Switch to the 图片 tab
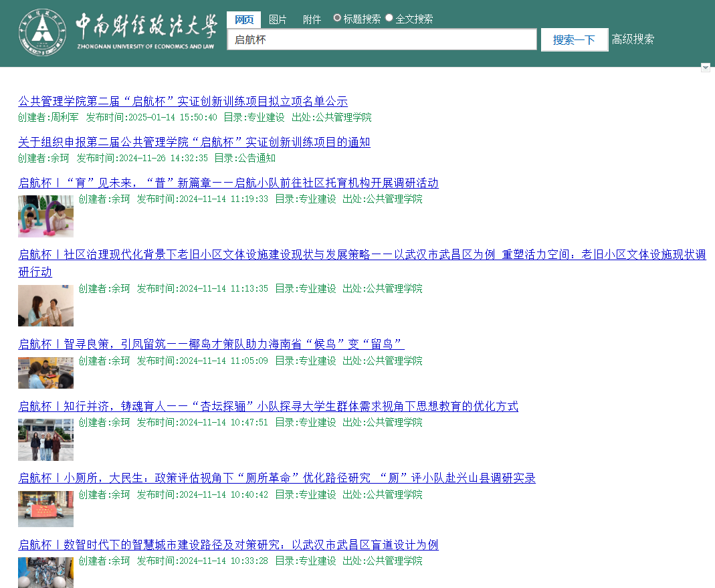This screenshot has height=588, width=715. coord(278,19)
